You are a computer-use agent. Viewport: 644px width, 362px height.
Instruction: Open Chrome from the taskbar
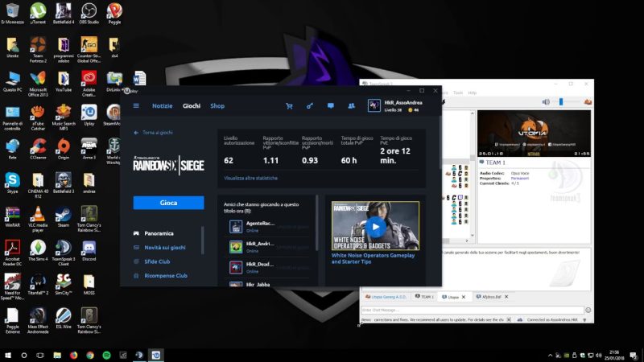click(x=90, y=355)
